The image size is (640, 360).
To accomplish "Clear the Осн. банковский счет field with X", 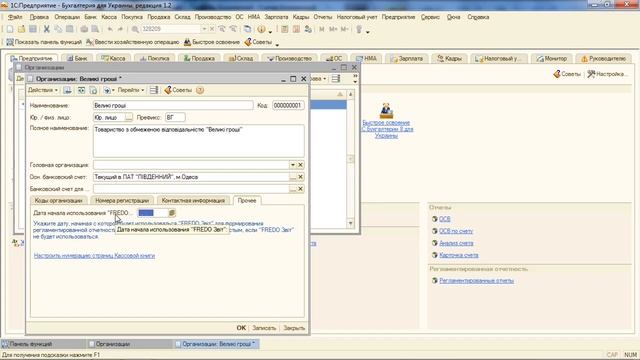I will [300, 177].
